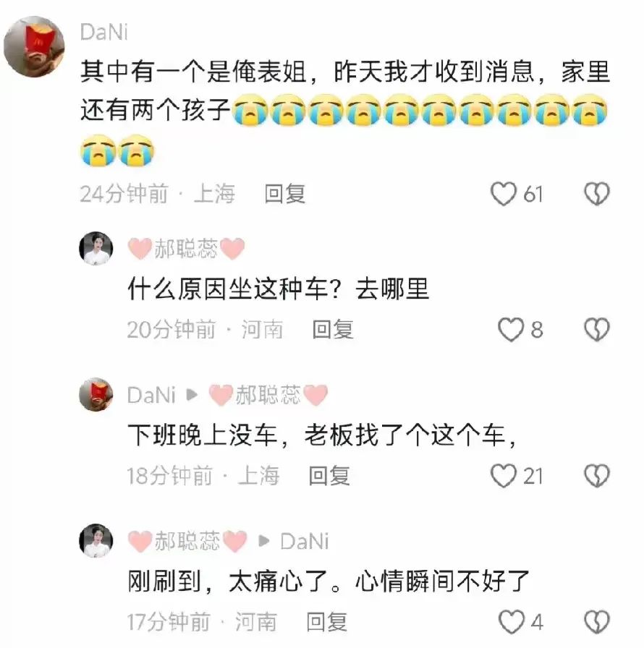Like DaNi's top comment with 61 likes
This screenshot has height=648, width=644.
pos(504,194)
